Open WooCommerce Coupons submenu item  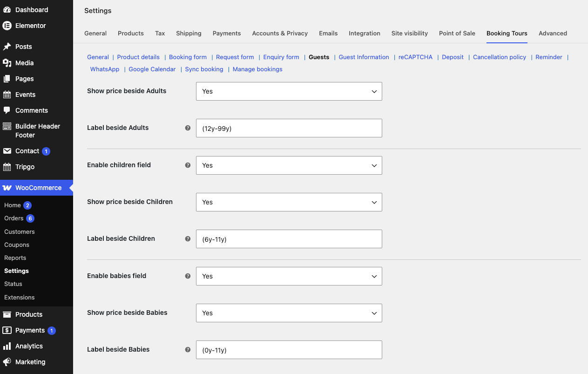coord(17,245)
